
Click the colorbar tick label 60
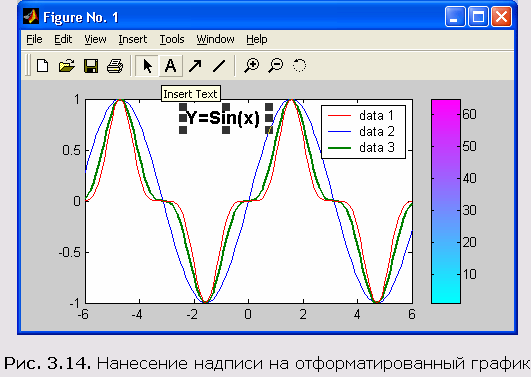pos(469,114)
